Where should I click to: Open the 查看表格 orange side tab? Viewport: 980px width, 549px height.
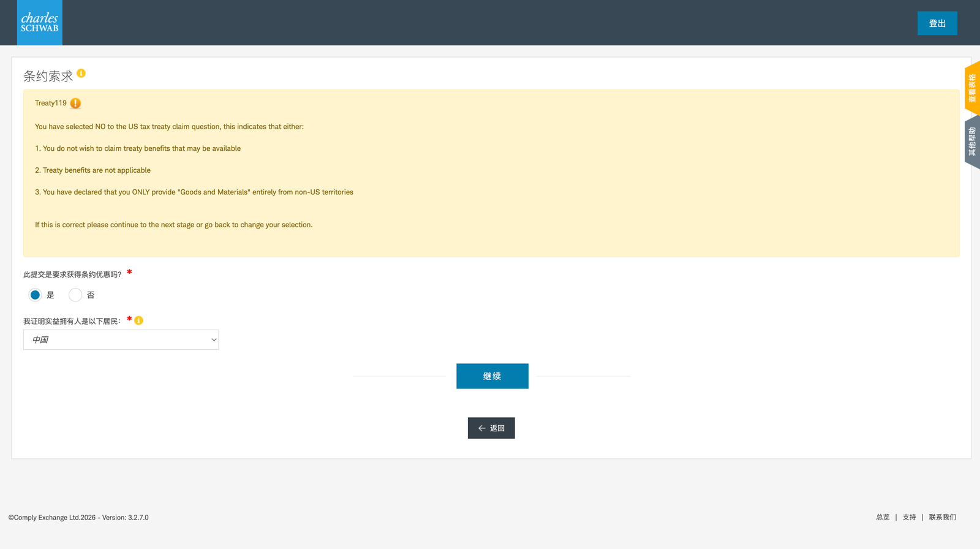(x=972, y=88)
